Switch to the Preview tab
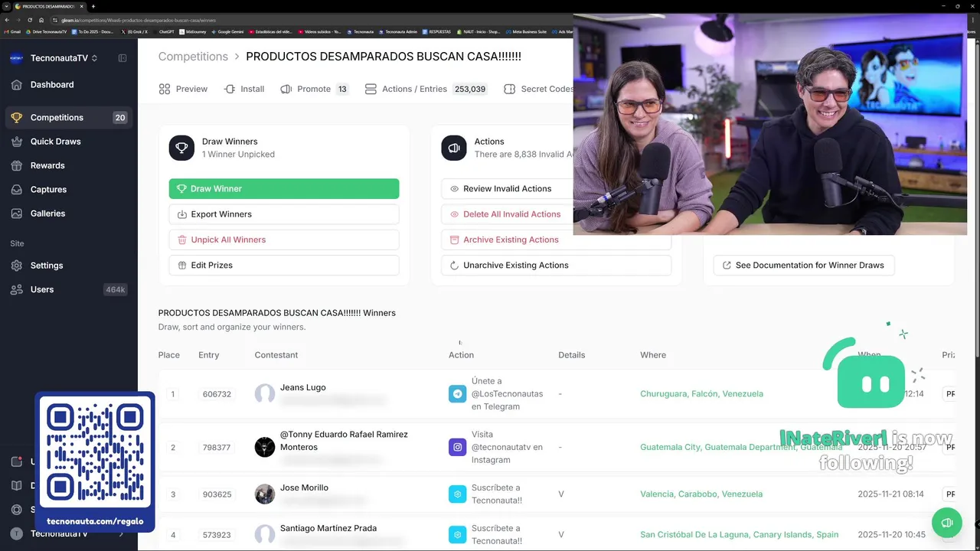980x551 pixels. pyautogui.click(x=183, y=89)
